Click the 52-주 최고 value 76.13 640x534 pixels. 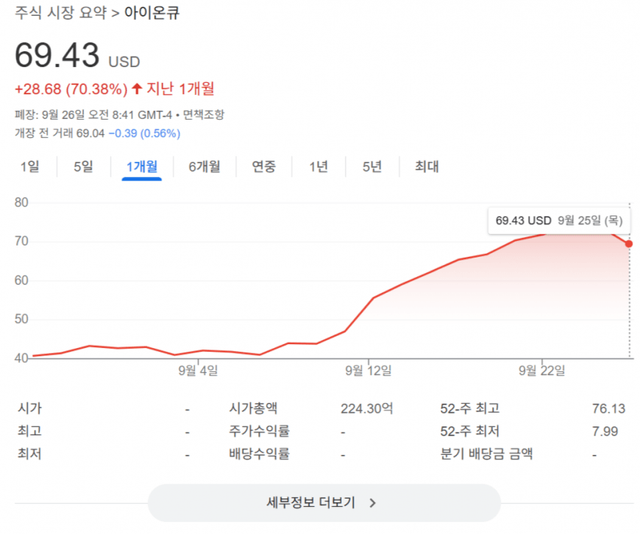click(x=607, y=408)
